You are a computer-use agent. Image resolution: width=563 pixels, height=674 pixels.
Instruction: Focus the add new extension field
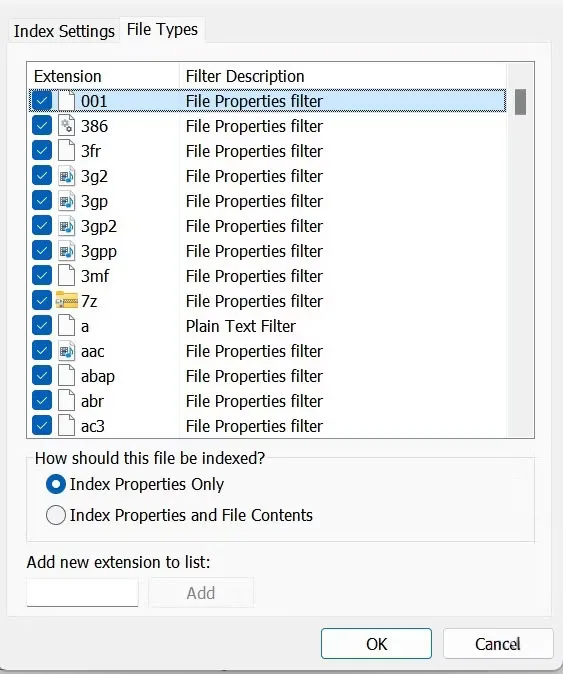tap(83, 592)
